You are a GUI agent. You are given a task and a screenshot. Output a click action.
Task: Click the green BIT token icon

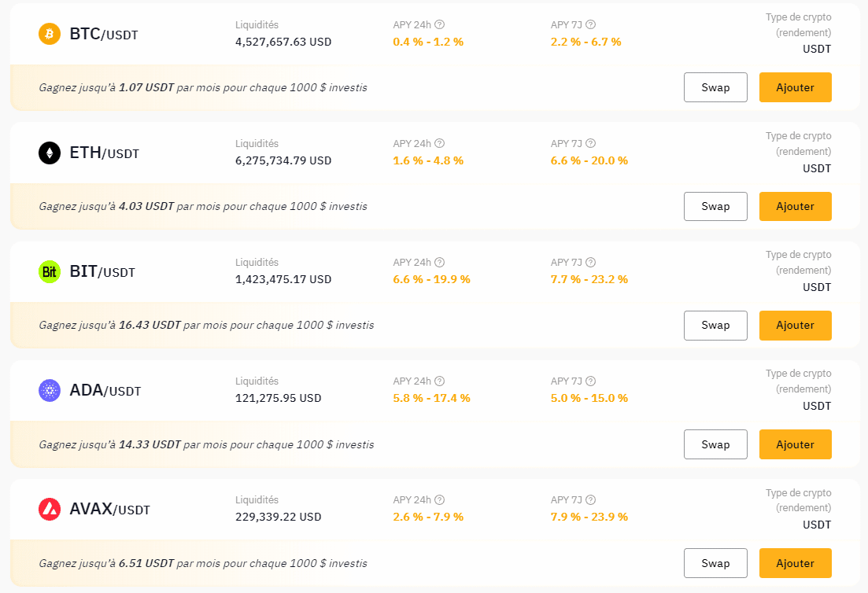[x=50, y=271]
